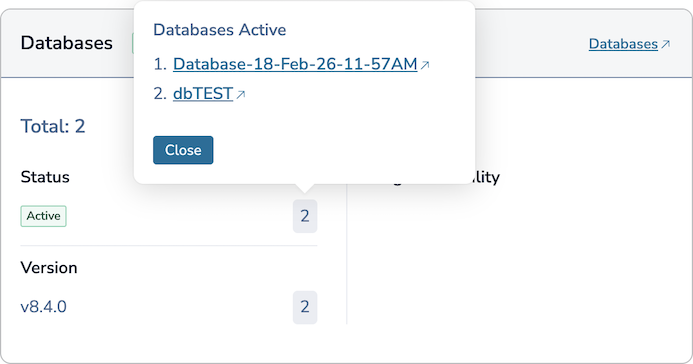The height and width of the screenshot is (364, 693).
Task: Close the Databases Active popover
Action: (183, 150)
